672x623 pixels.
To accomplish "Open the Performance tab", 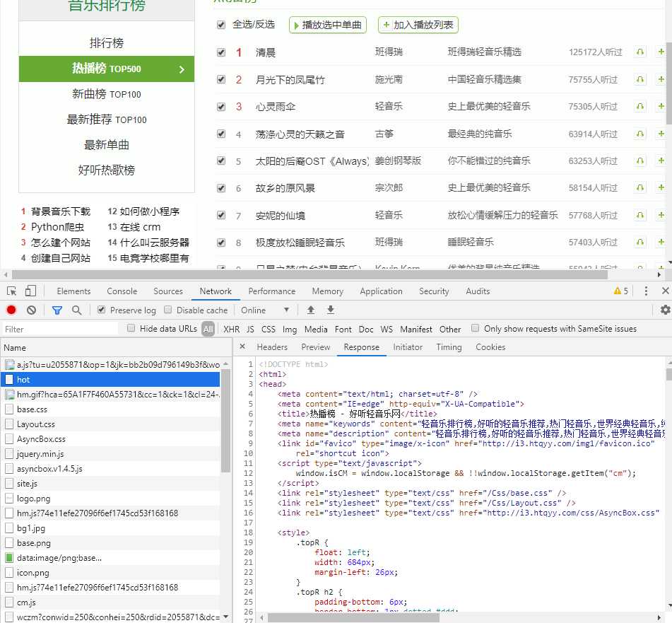I will coord(272,291).
